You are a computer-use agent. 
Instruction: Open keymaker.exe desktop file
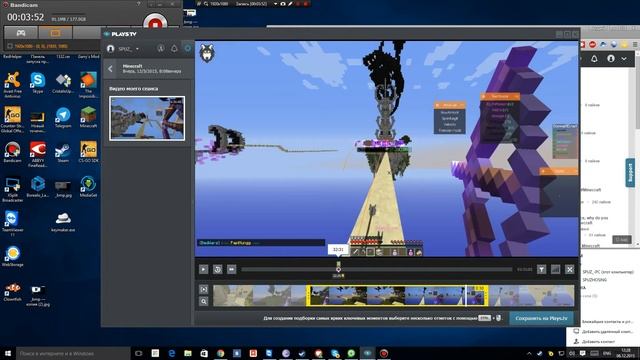pos(63,222)
